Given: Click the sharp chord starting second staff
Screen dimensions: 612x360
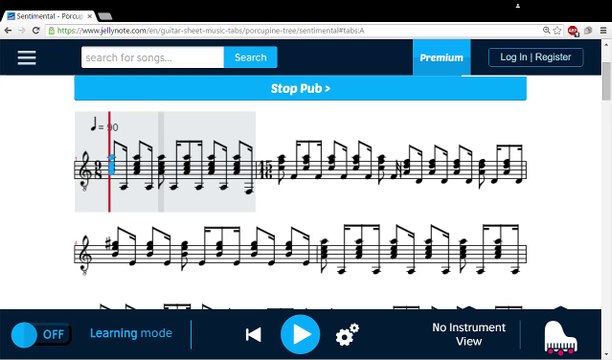Looking at the screenshot, I should point(114,250).
